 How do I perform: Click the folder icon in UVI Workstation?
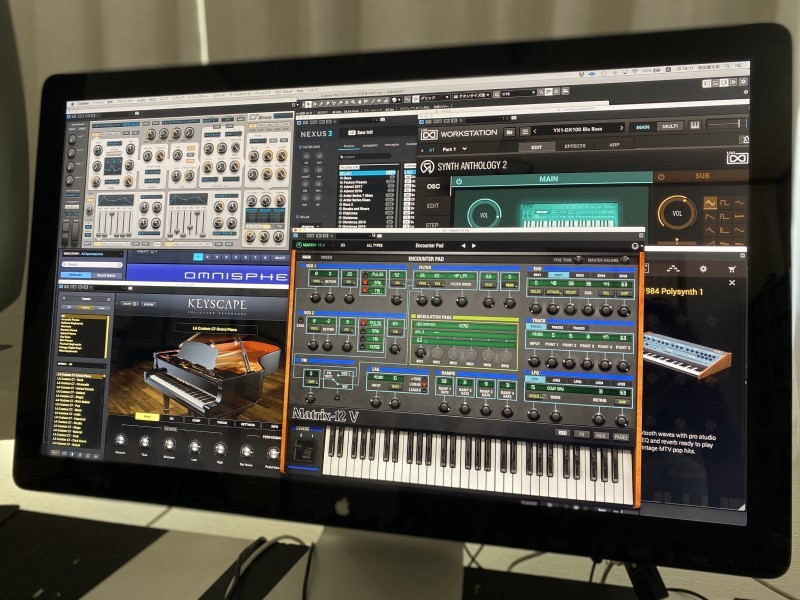[x=510, y=131]
